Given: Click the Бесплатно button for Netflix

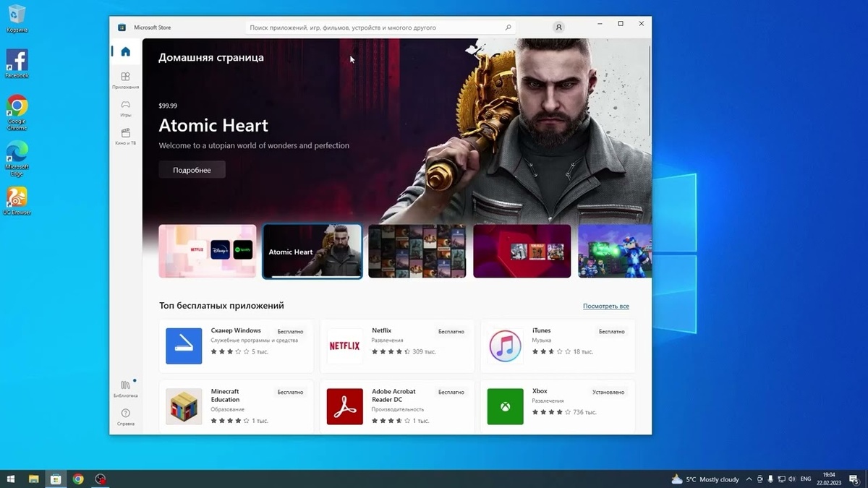Looking at the screenshot, I should 451,332.
